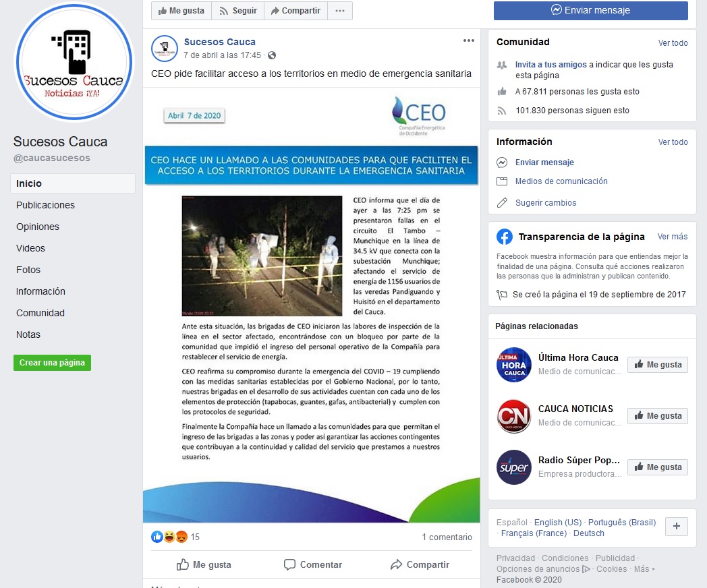Open the Privacidad footer link
Screen dimensions: 707x588
pyautogui.click(x=515, y=558)
